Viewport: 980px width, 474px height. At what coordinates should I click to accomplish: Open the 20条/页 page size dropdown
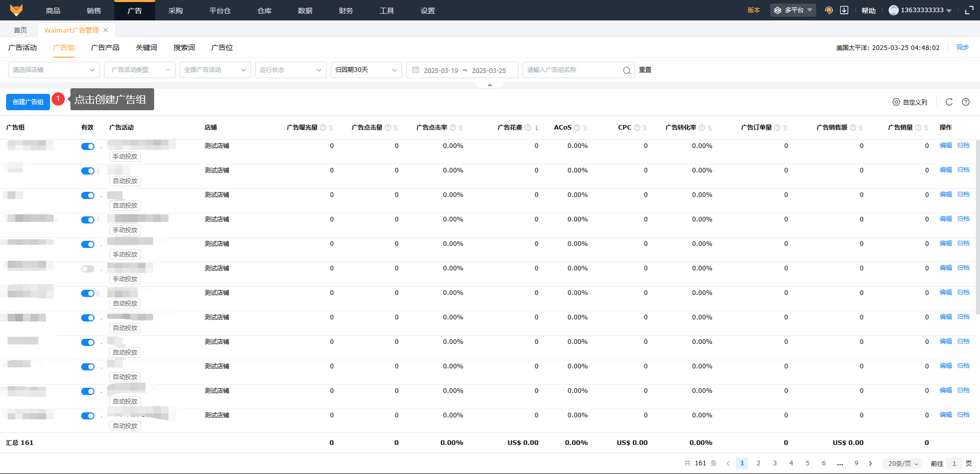[902, 463]
